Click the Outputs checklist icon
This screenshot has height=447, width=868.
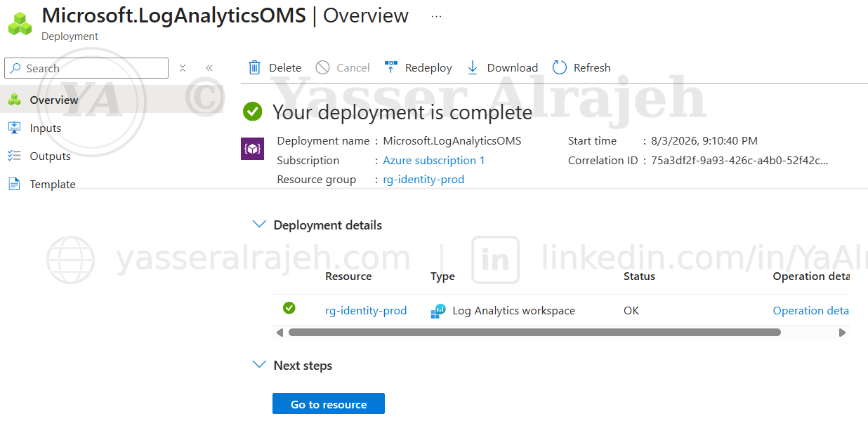14,156
